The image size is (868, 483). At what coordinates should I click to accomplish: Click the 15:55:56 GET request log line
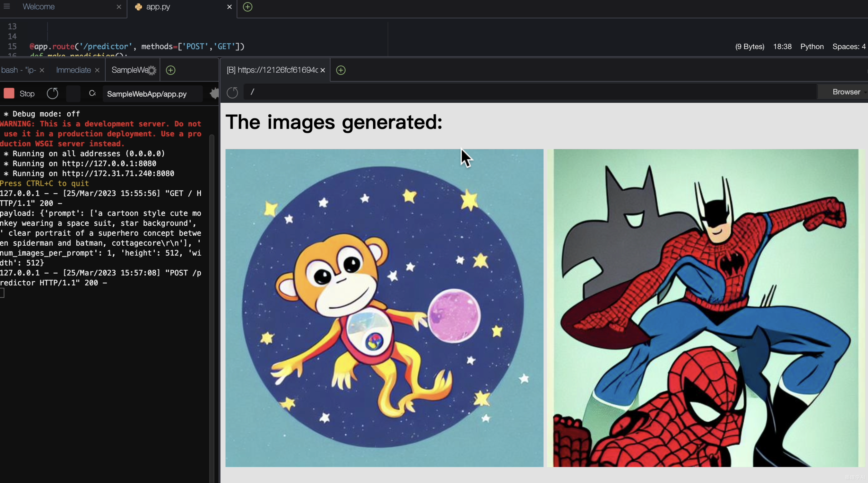tap(101, 198)
